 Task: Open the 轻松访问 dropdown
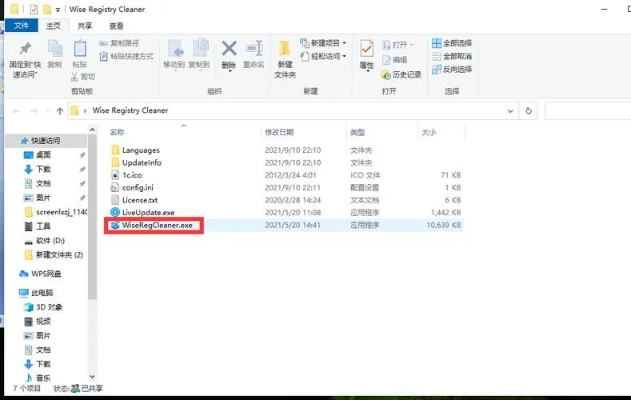pos(325,57)
